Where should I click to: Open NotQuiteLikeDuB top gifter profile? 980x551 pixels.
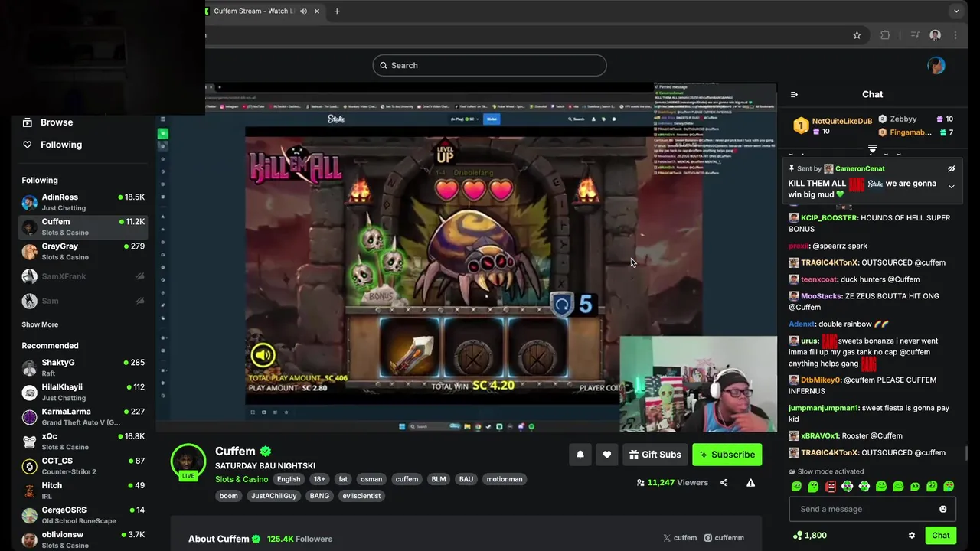coord(841,121)
